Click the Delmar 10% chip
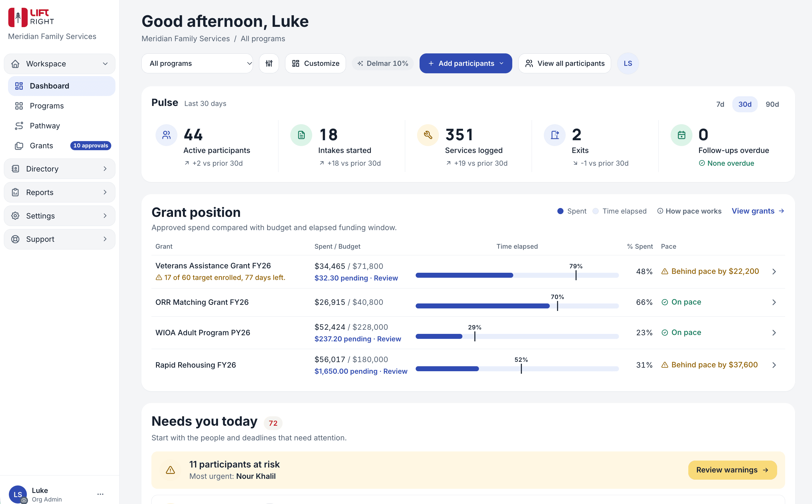The image size is (812, 504). tap(383, 63)
